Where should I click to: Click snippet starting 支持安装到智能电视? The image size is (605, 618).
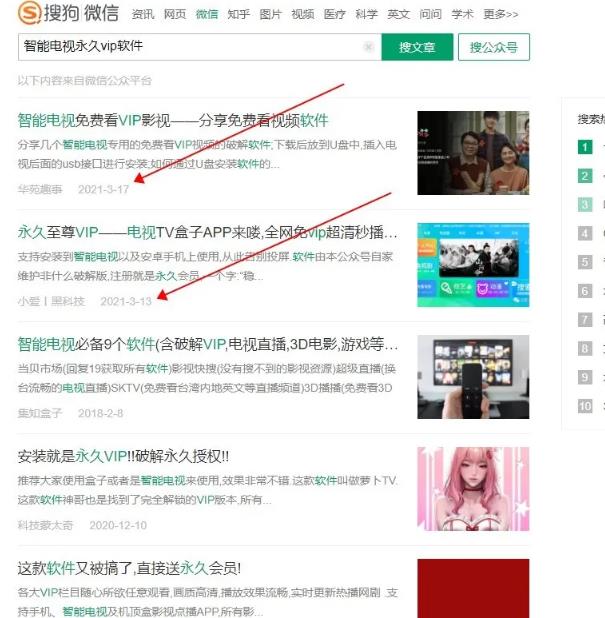tap(205, 266)
